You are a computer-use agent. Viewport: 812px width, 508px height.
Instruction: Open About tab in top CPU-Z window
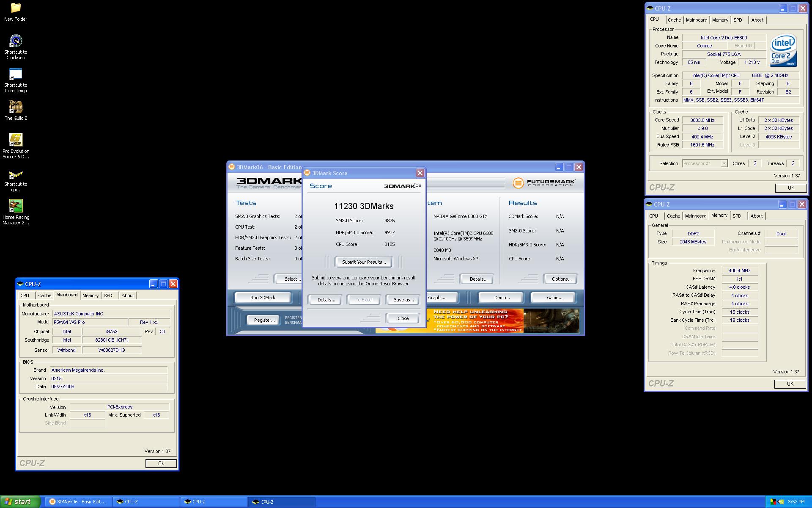(757, 20)
